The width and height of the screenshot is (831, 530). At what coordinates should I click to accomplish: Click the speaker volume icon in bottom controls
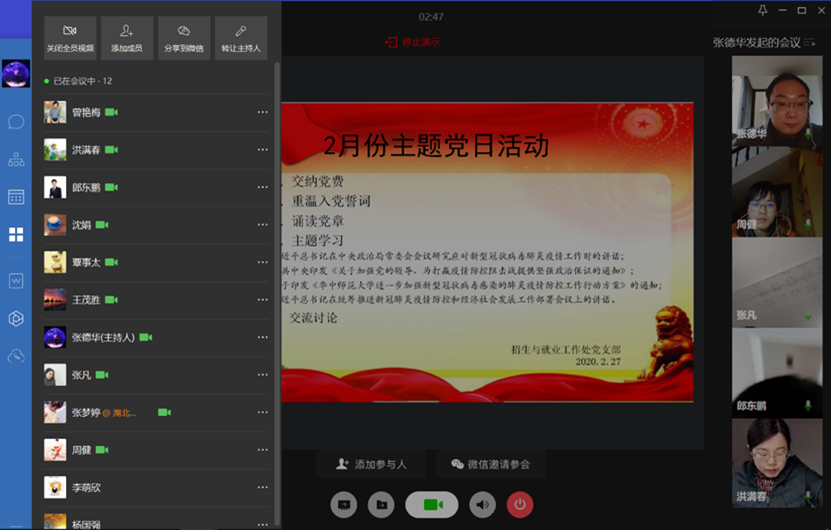[x=483, y=505]
